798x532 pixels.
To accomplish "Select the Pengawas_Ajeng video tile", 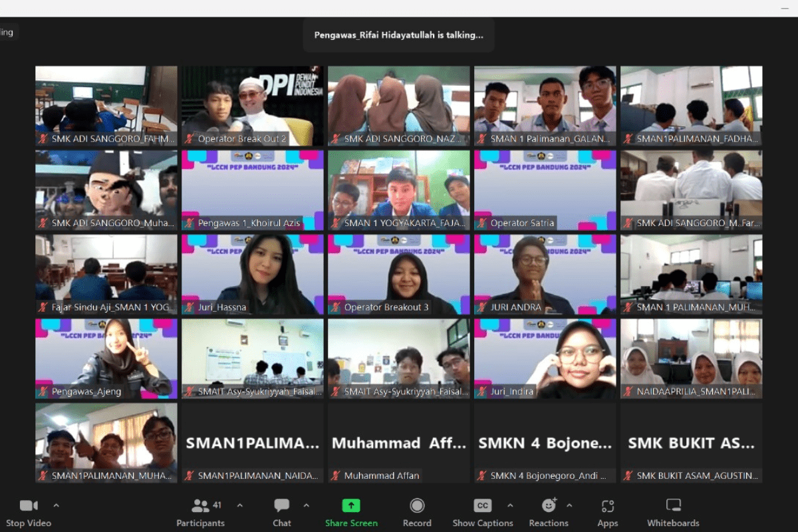I will pyautogui.click(x=106, y=358).
